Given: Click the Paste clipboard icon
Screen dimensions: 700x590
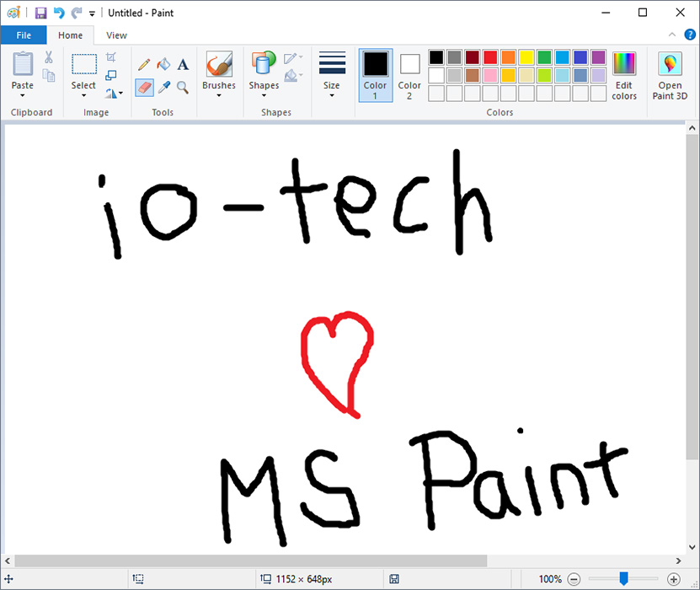Looking at the screenshot, I should [22, 64].
